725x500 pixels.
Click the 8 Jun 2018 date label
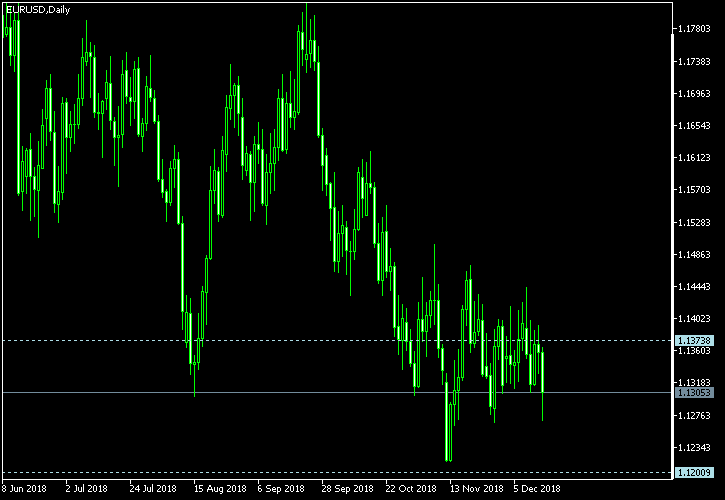coord(24,488)
